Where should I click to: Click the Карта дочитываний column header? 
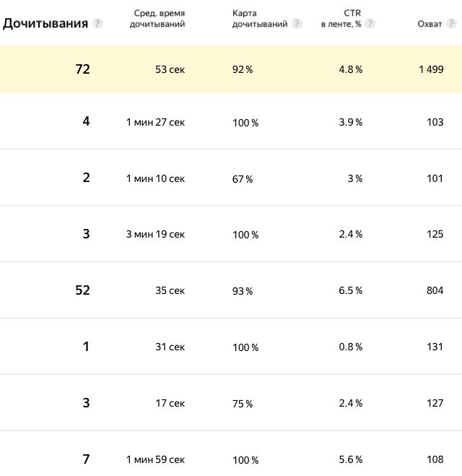[x=260, y=19]
